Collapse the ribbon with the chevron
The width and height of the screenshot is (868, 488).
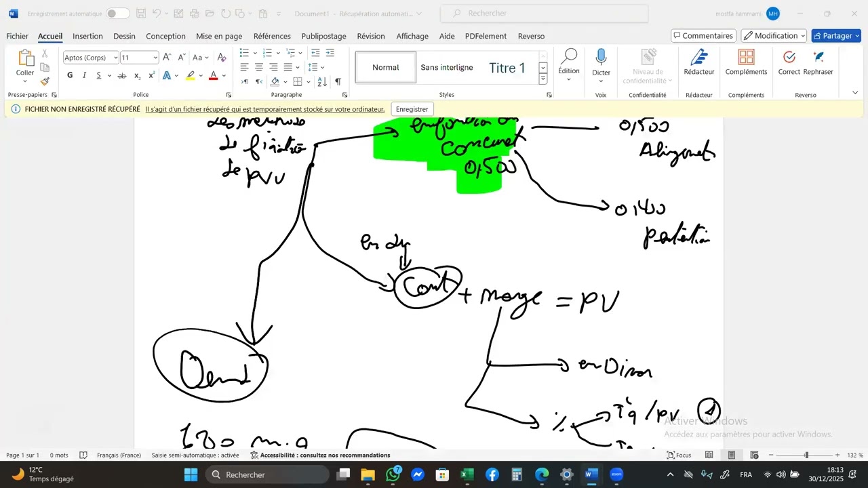[x=855, y=93]
